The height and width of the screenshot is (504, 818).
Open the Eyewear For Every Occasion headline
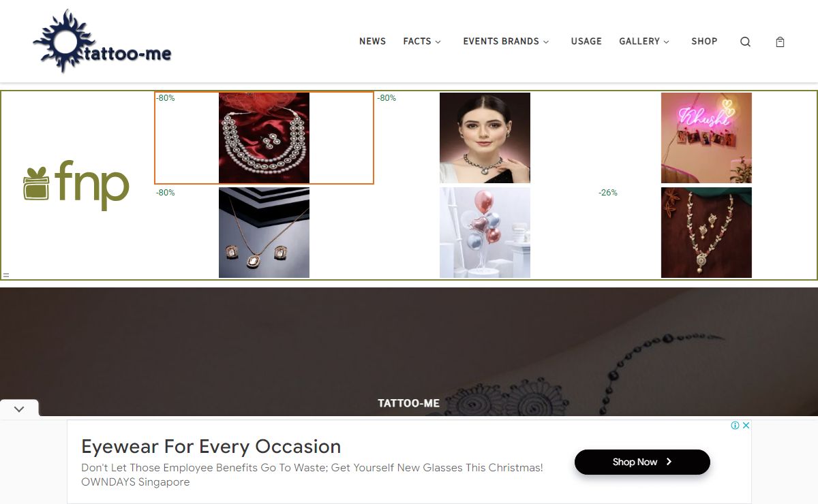pos(211,447)
